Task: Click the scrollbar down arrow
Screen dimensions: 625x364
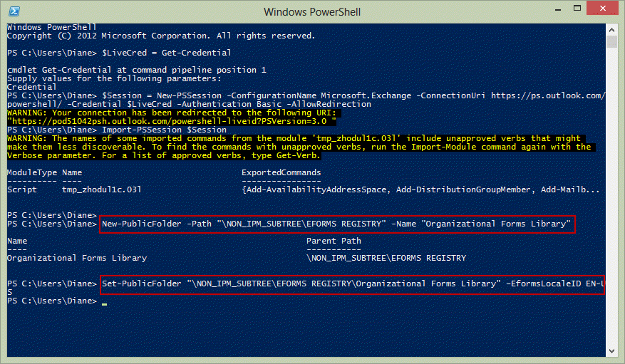Action: (x=612, y=351)
